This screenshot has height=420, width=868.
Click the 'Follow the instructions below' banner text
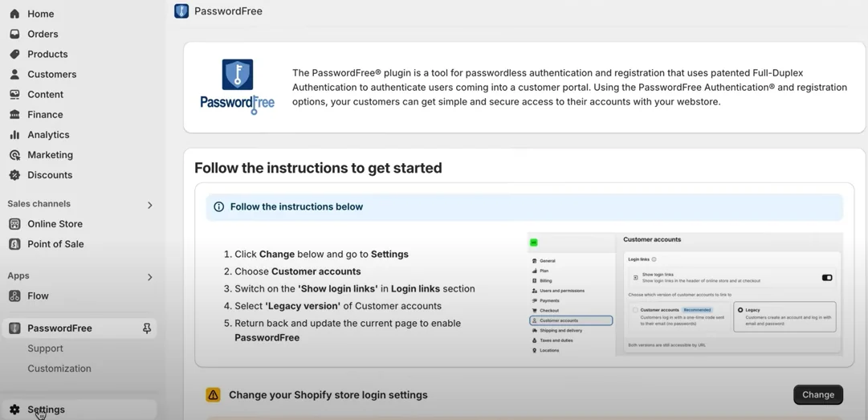click(x=297, y=207)
